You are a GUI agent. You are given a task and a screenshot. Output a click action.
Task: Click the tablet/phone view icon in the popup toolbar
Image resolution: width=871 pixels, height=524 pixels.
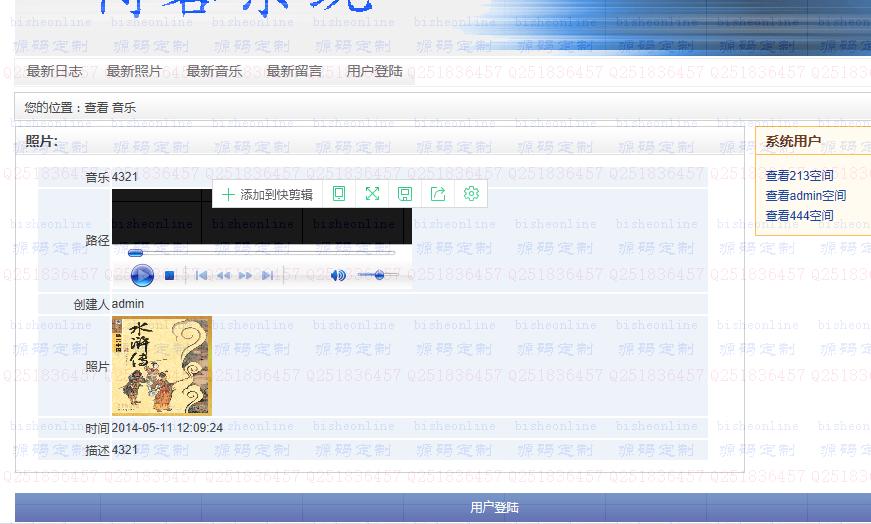pyautogui.click(x=339, y=193)
